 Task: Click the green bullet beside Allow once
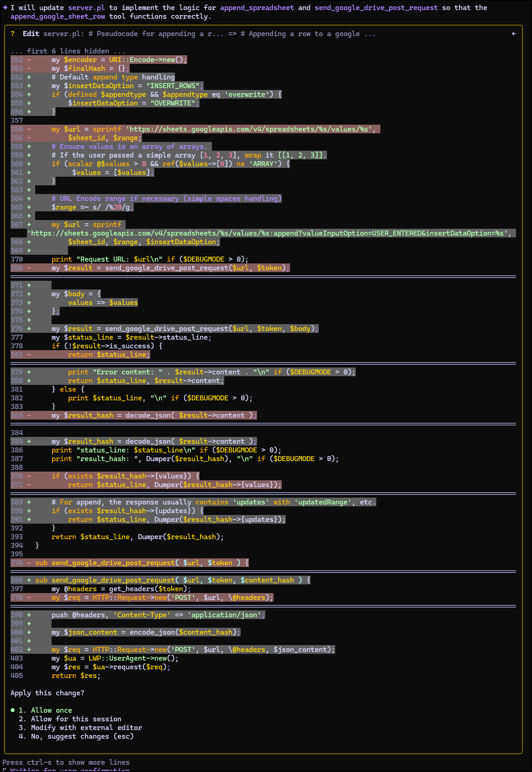pyautogui.click(x=13, y=710)
